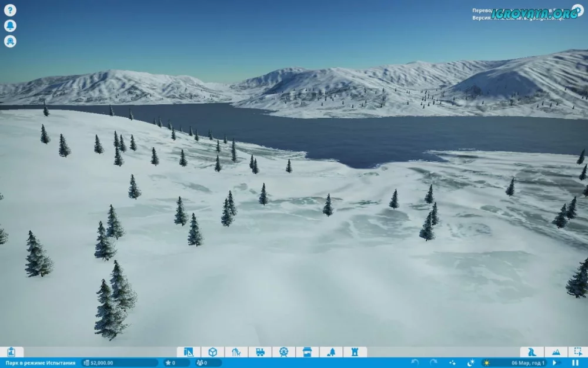Pause the game simulation
The width and height of the screenshot is (588, 368).
click(575, 363)
